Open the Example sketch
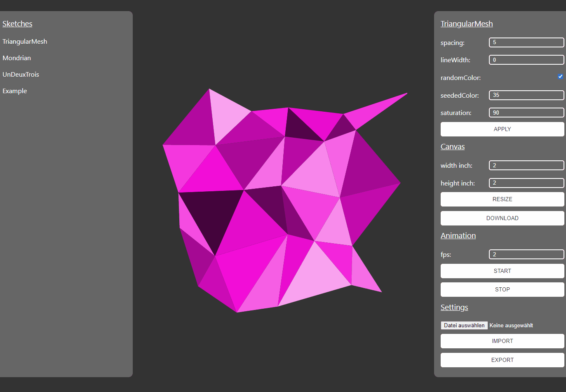Screen dimensions: 566x392 (x=14, y=91)
